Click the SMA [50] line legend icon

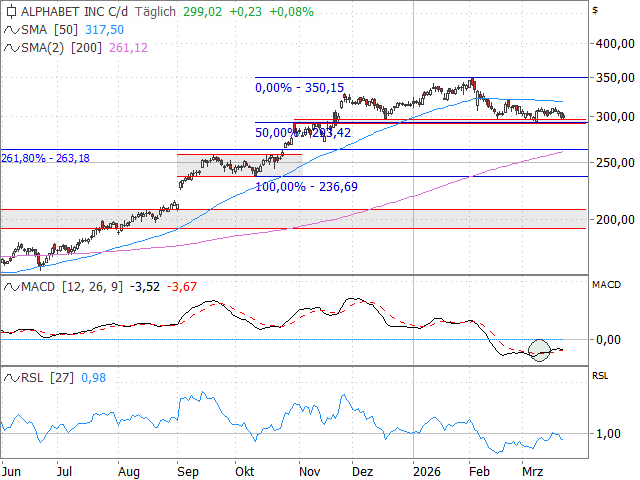point(11,30)
